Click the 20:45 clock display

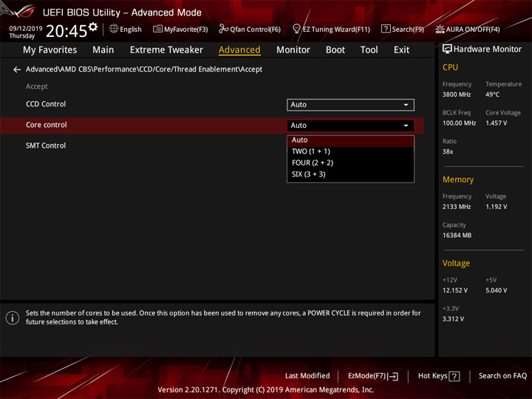point(66,31)
